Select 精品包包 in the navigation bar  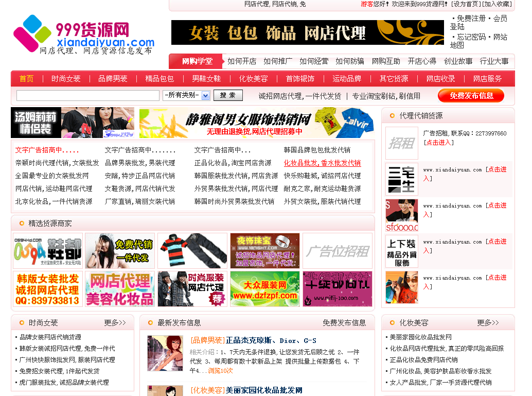click(x=159, y=79)
